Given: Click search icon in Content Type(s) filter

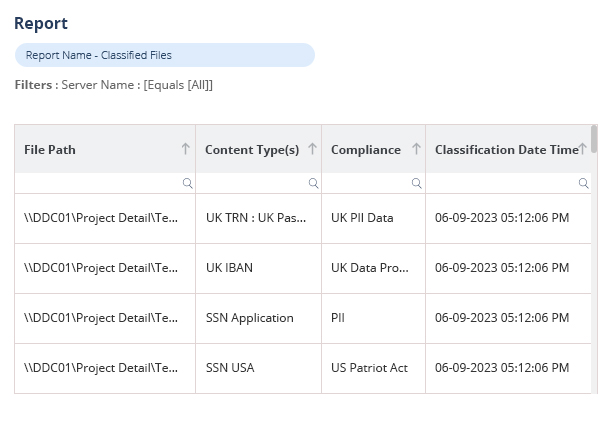Looking at the screenshot, I should tap(313, 184).
